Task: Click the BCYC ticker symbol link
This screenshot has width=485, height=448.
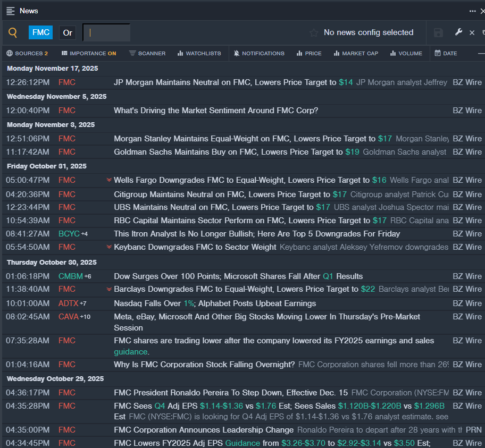Action: tap(69, 234)
